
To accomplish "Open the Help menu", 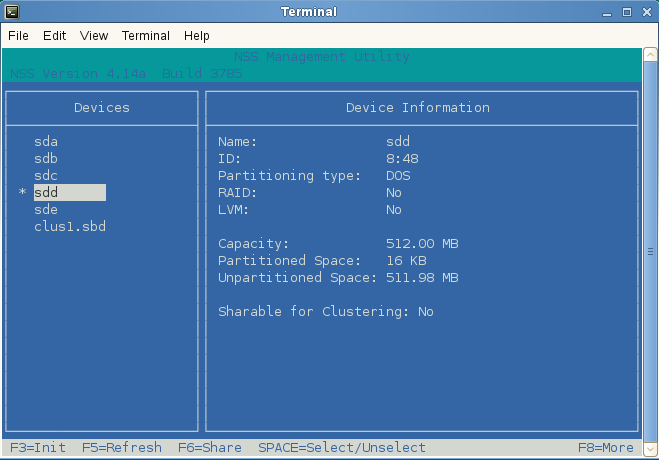I will pyautogui.click(x=196, y=36).
